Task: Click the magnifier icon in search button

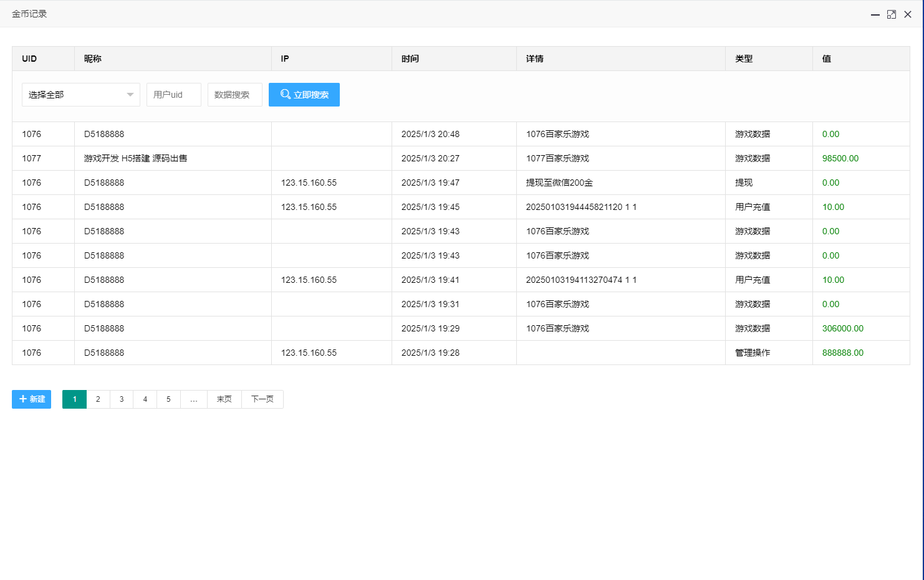Action: click(x=286, y=94)
